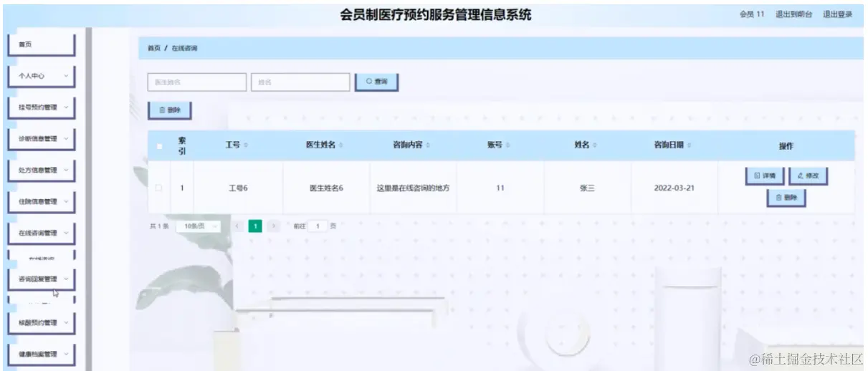Open 首页 in the left sidebar
The image size is (868, 371).
(42, 44)
